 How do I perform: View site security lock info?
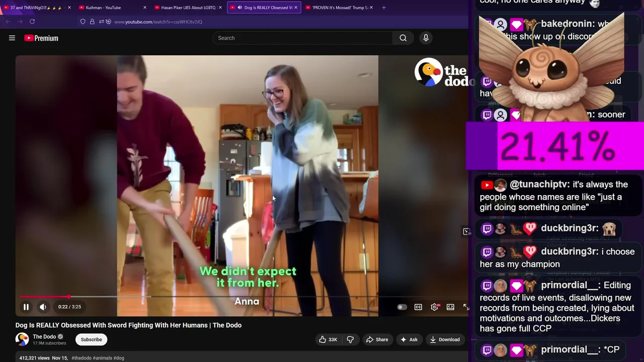[x=92, y=22]
